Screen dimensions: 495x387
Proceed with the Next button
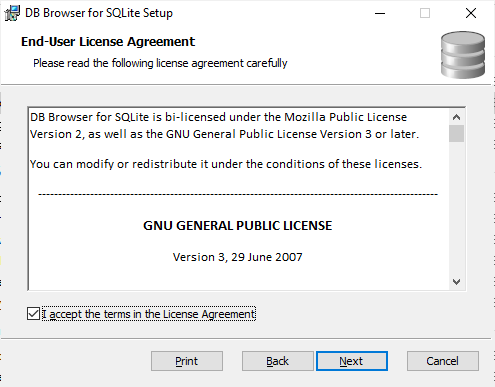(352, 361)
